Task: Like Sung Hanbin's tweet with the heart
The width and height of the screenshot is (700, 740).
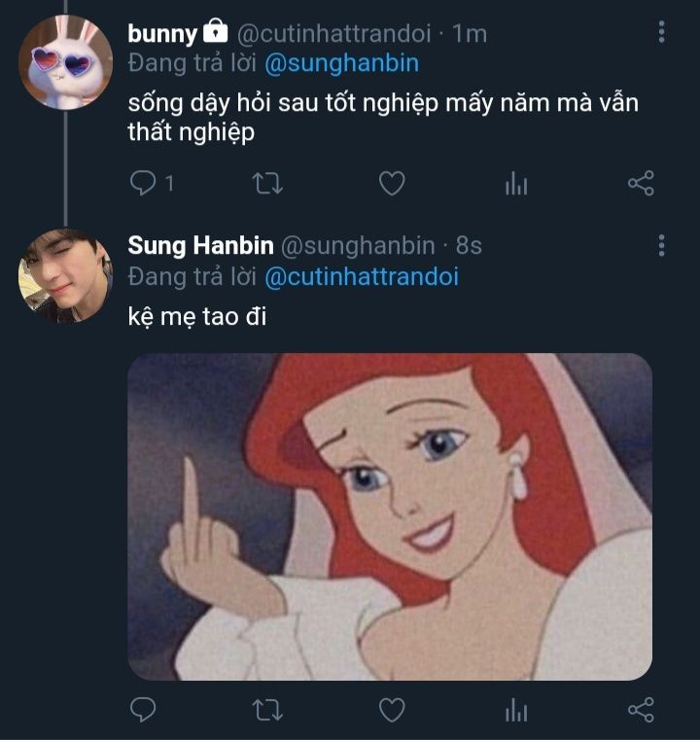Action: click(391, 710)
